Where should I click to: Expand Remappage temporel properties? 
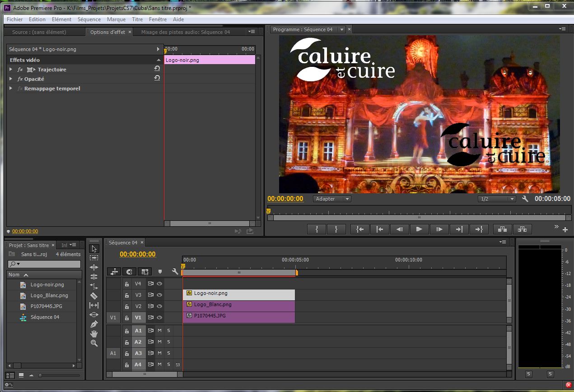(x=11, y=89)
